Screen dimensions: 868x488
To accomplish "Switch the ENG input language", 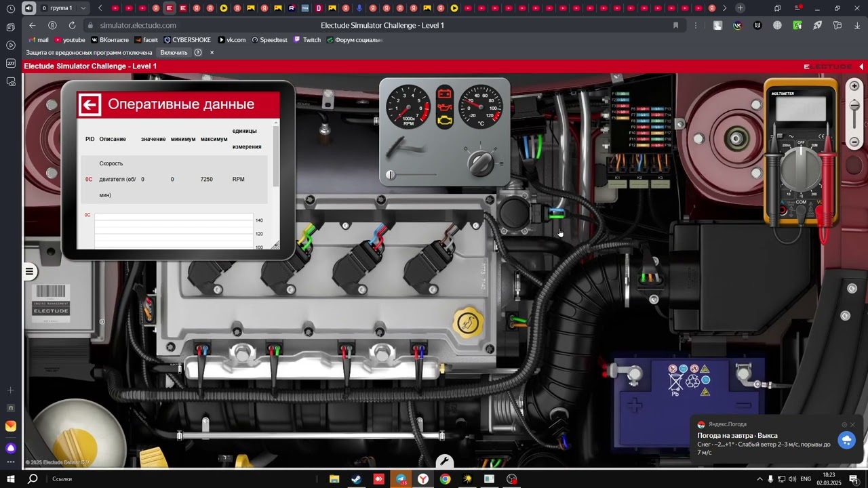I will [806, 479].
